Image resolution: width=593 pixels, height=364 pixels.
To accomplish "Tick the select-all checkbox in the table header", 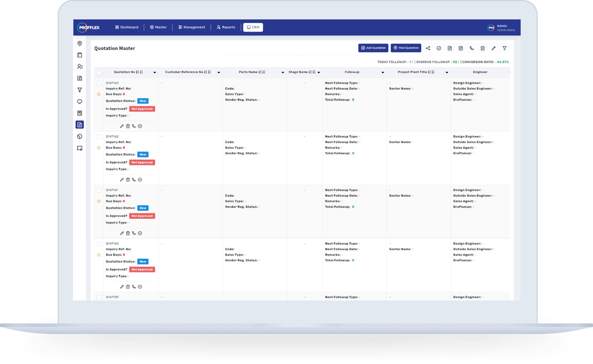I will [99, 73].
